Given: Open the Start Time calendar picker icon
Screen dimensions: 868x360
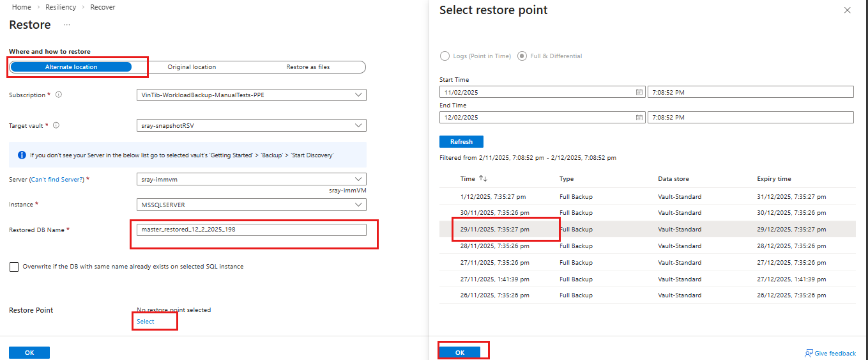Looking at the screenshot, I should [639, 92].
